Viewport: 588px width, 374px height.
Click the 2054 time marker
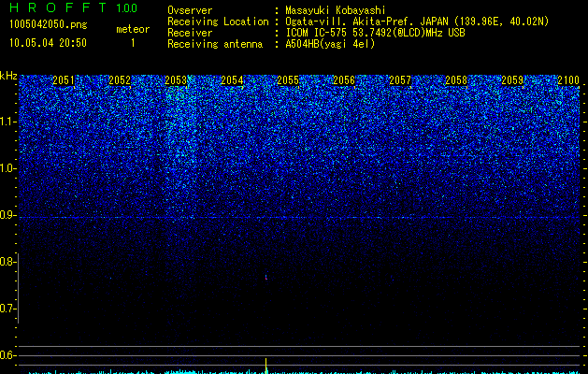(232, 80)
